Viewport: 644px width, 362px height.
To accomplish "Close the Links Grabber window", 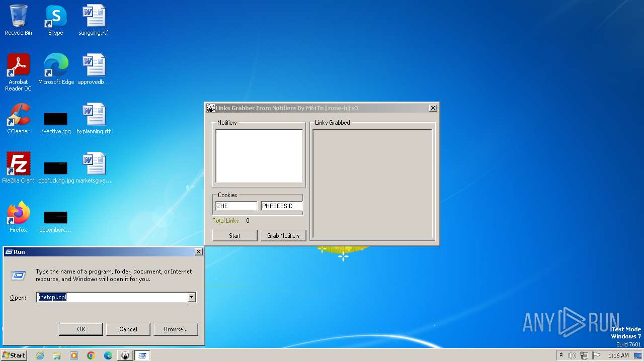I will click(433, 108).
